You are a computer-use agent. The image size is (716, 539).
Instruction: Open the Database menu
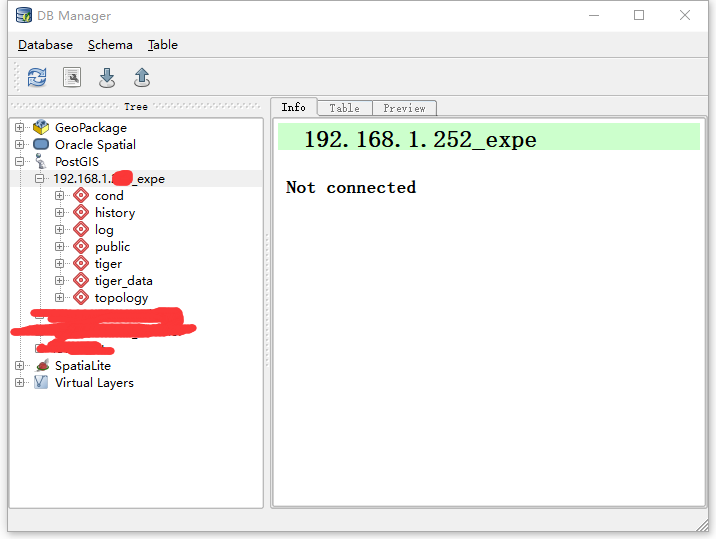45,45
